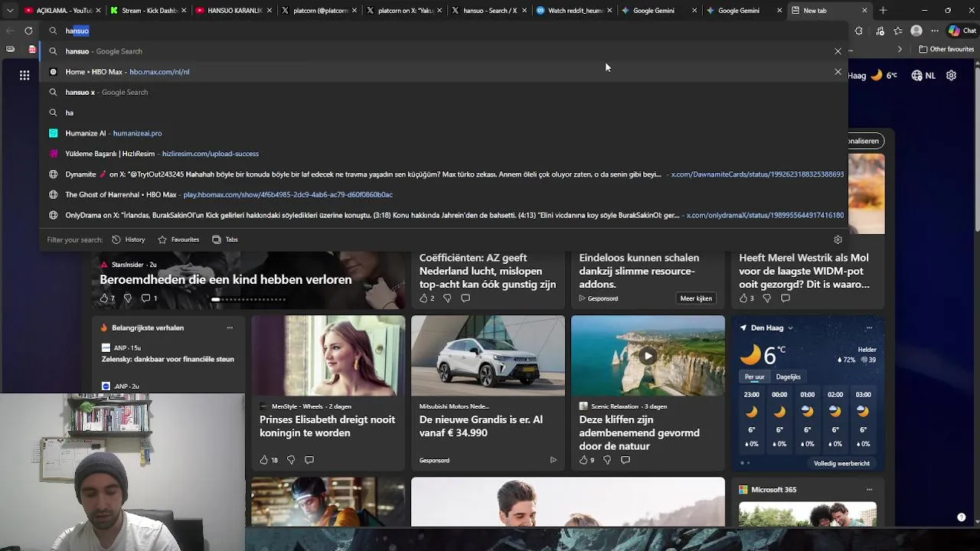Open the Copilot Chat button

click(962, 31)
